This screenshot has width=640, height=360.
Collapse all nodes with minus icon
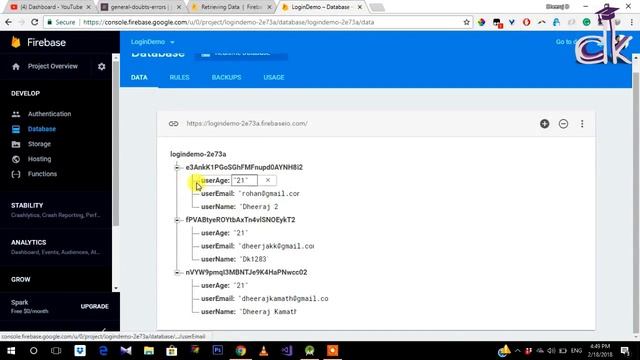pos(563,124)
